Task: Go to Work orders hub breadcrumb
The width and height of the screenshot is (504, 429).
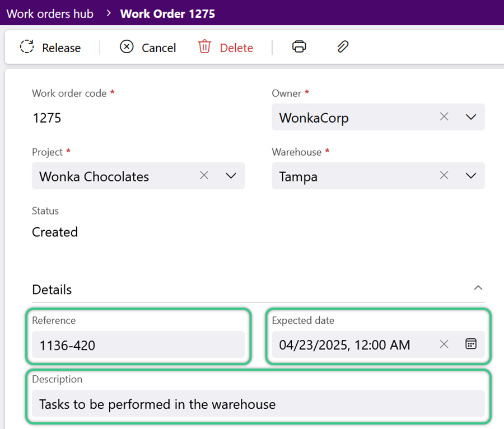Action: (50, 14)
